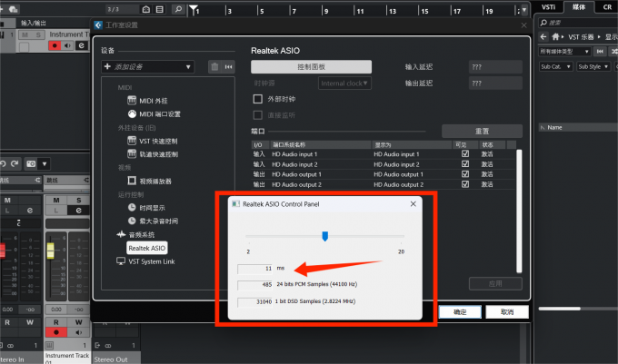Toggle the 直接监听 checkbox
The height and width of the screenshot is (364, 618).
(258, 115)
